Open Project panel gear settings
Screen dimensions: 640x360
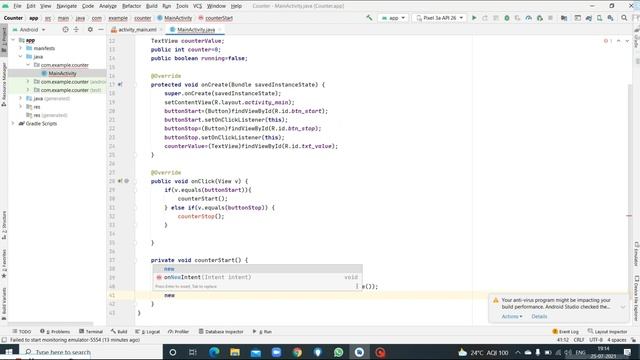[90, 29]
